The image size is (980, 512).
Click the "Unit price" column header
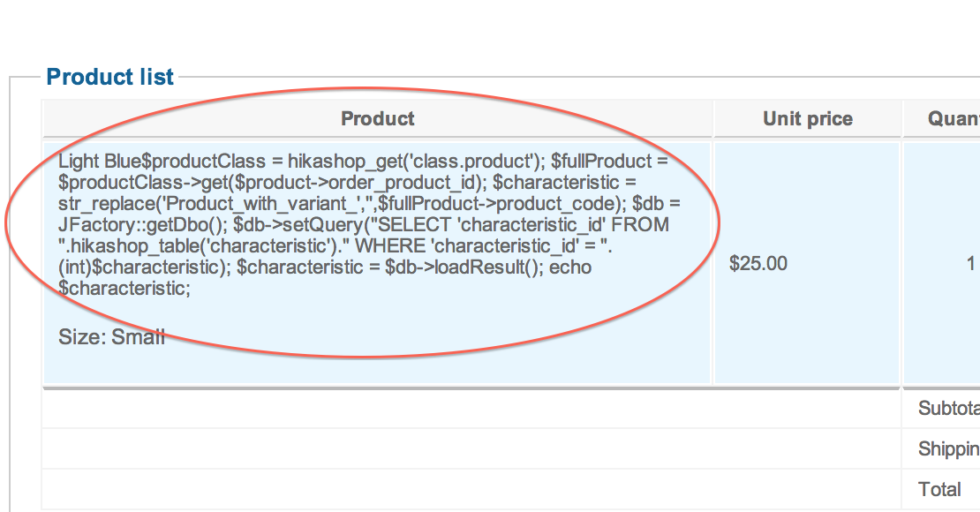[x=808, y=119]
